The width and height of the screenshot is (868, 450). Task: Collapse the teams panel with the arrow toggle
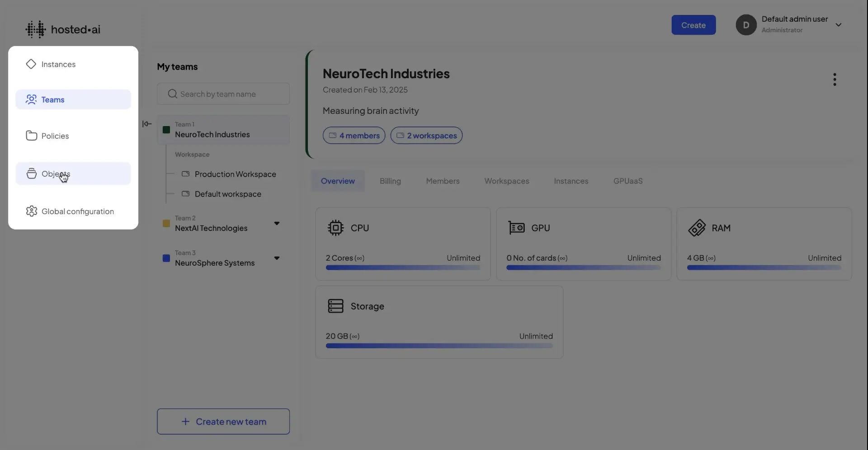pos(146,123)
